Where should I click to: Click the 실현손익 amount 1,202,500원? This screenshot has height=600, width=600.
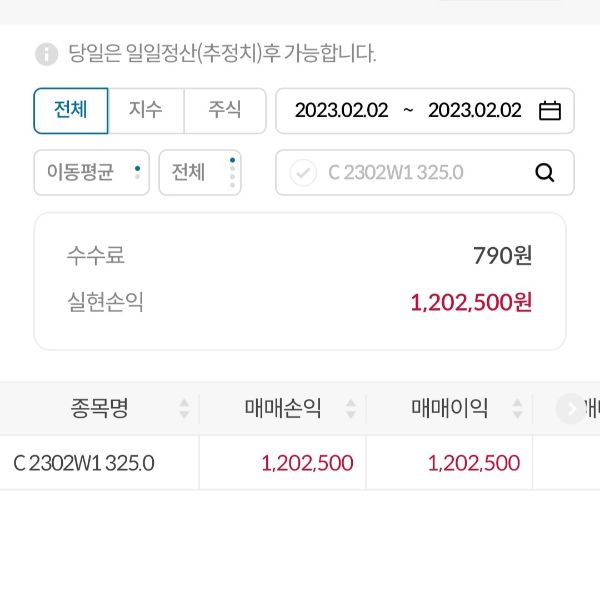[x=471, y=302]
